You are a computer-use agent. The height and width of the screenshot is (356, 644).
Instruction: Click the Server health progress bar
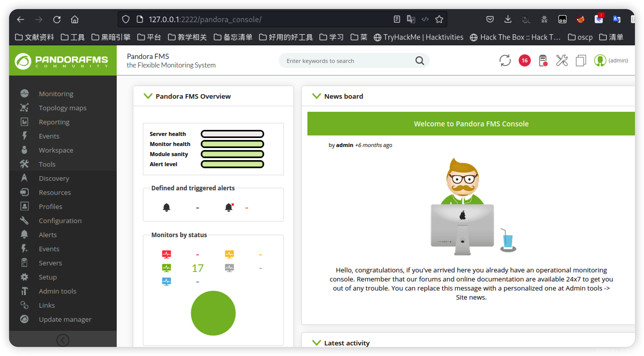232,134
